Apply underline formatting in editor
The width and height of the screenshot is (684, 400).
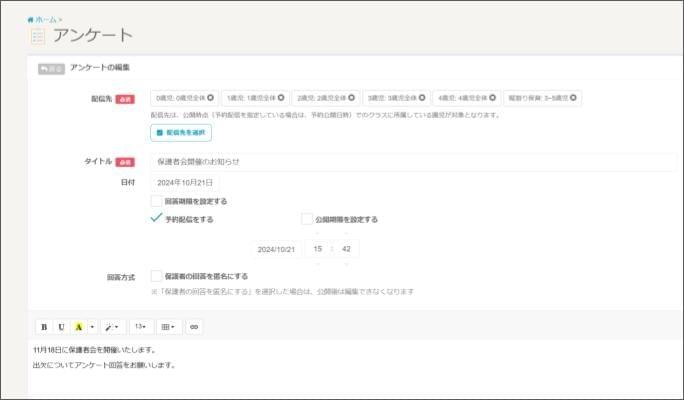coord(61,326)
